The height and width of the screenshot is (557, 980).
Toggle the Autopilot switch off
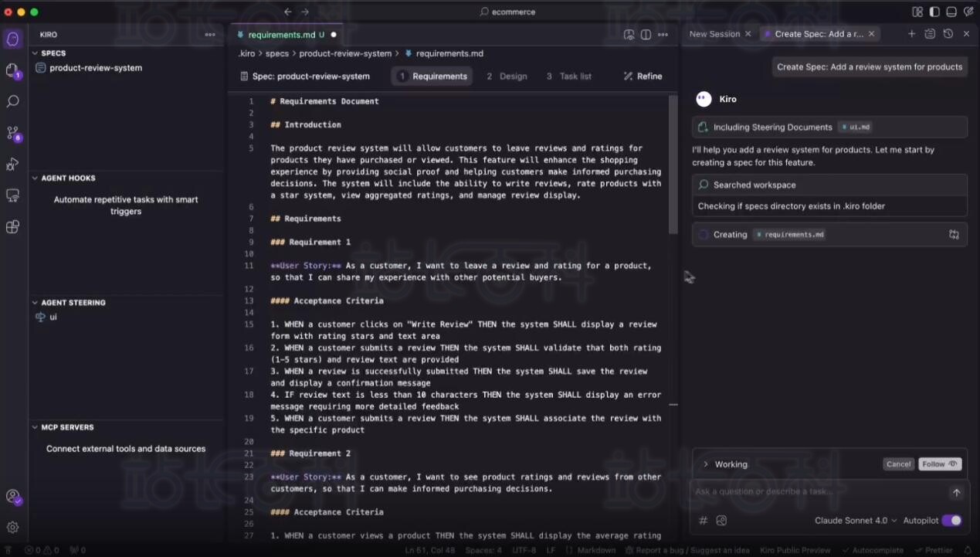[x=951, y=521]
